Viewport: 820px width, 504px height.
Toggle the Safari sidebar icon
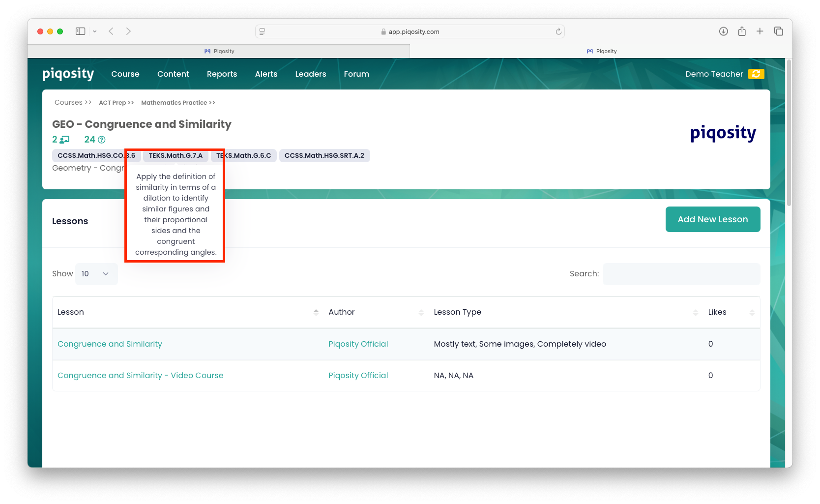coord(81,31)
